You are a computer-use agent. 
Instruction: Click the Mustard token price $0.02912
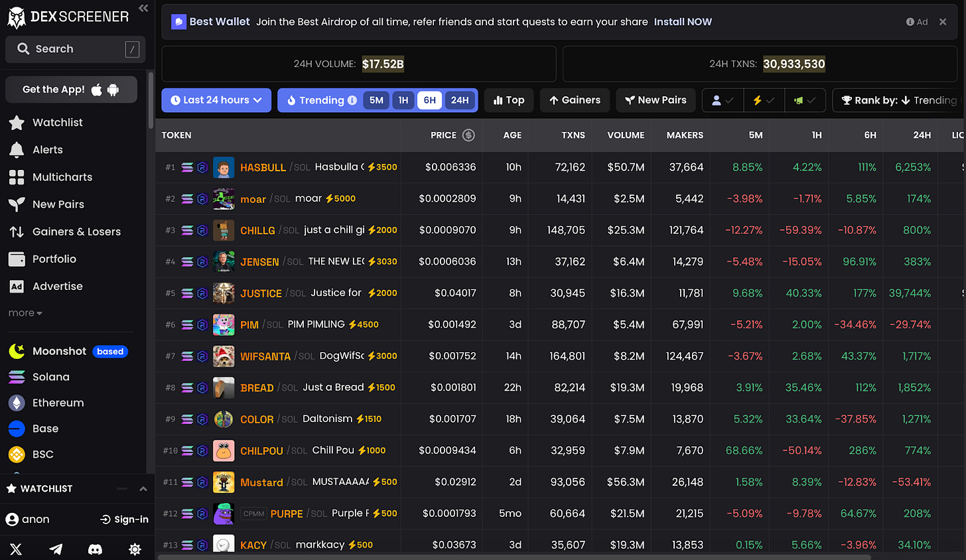(x=455, y=482)
